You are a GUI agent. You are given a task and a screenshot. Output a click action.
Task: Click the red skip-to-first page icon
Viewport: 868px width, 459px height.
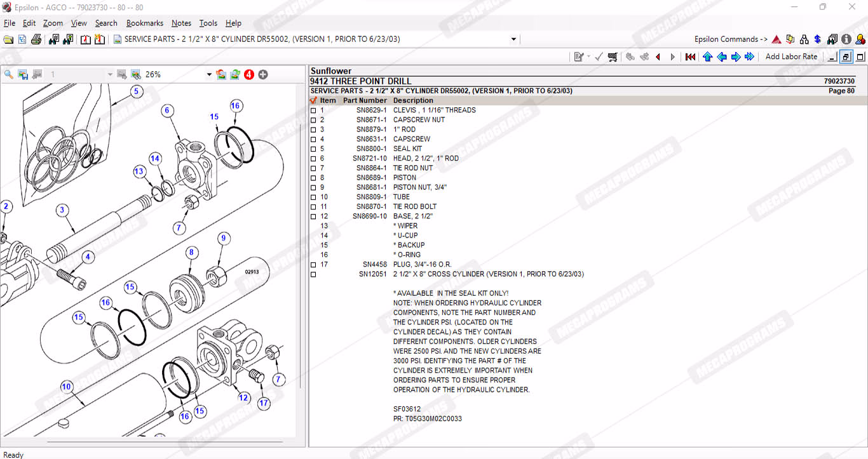point(690,57)
